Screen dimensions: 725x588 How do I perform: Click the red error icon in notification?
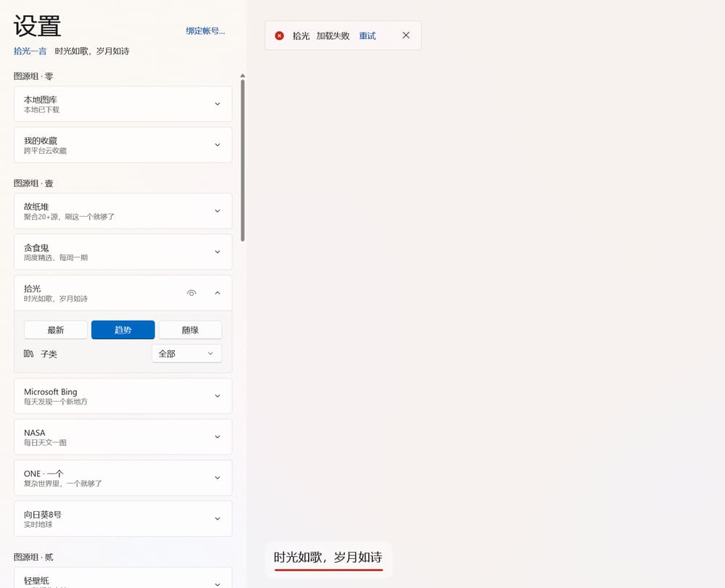click(279, 36)
